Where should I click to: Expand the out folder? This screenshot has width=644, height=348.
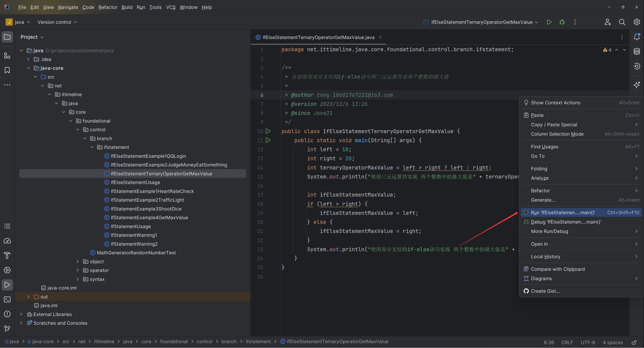coord(28,297)
